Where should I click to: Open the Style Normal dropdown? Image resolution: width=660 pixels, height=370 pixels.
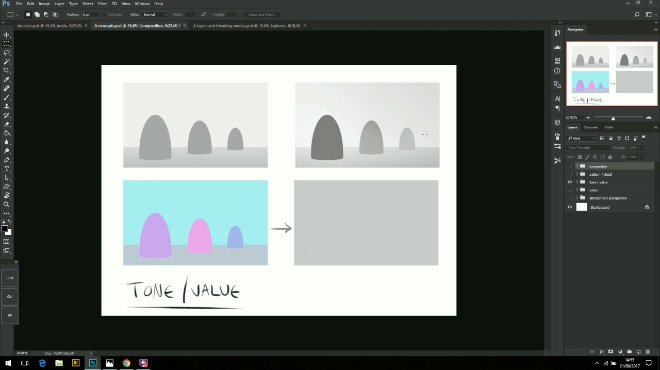155,14
